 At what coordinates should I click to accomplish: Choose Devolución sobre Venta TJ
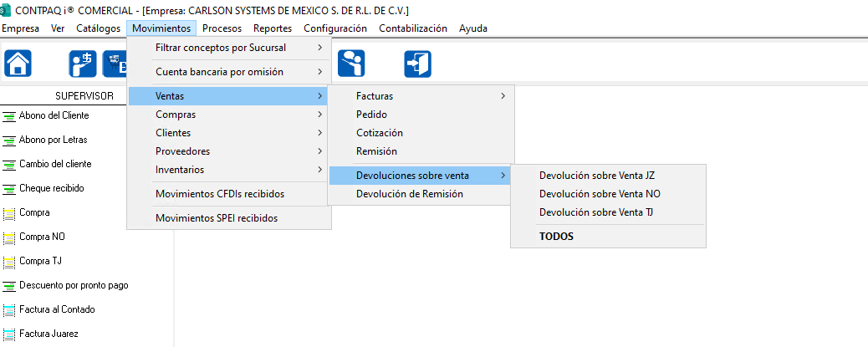(x=609, y=212)
